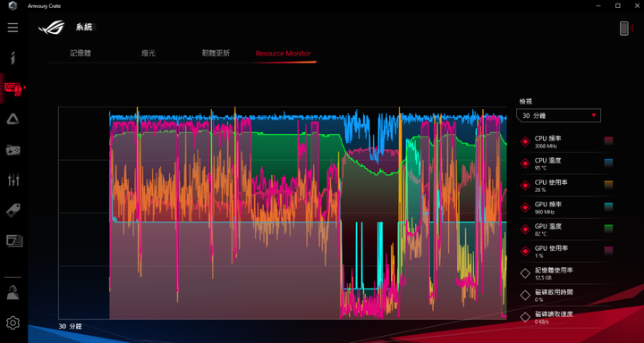Enable the 磁碟讀取速度 diamond checkbox
The width and height of the screenshot is (644, 343).
tap(525, 317)
